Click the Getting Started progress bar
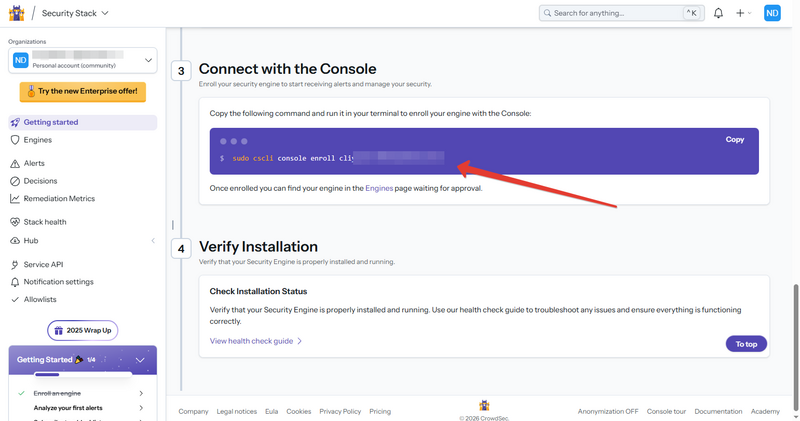This screenshot has width=800, height=421. (x=83, y=375)
